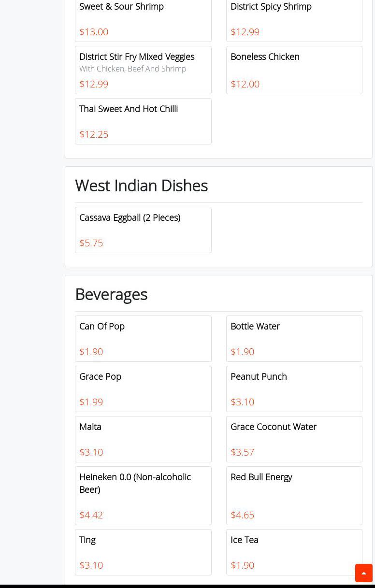Screen dimensions: 375x588
Task: Select Ice Tea for $1.90
Action: pos(294,552)
